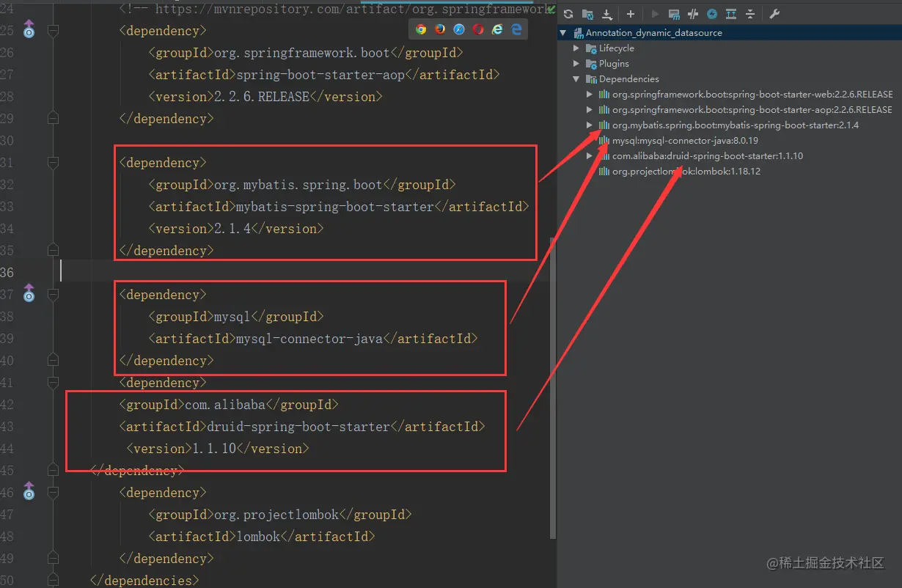Image resolution: width=902 pixels, height=588 pixels.
Task: Click the Run Maven Build play icon
Action: pos(655,14)
